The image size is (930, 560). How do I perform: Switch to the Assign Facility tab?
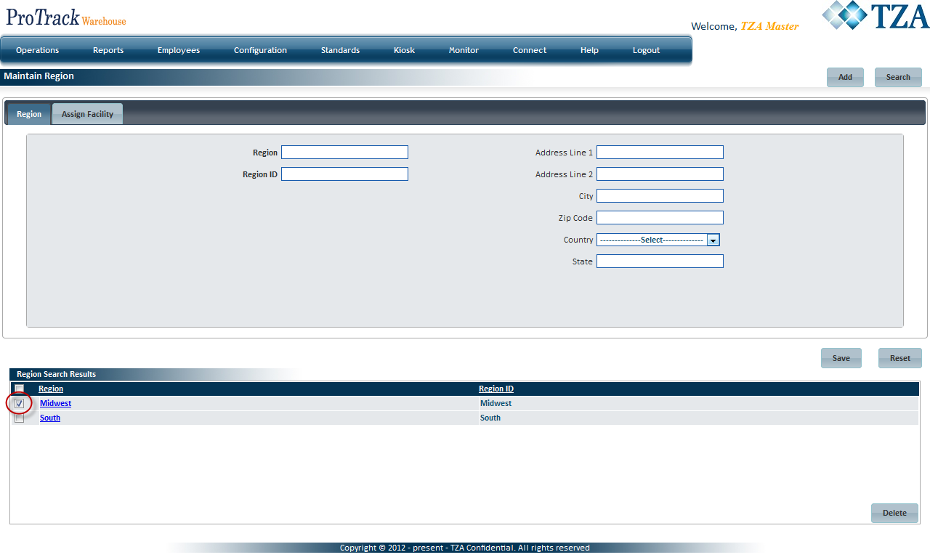[x=87, y=114]
